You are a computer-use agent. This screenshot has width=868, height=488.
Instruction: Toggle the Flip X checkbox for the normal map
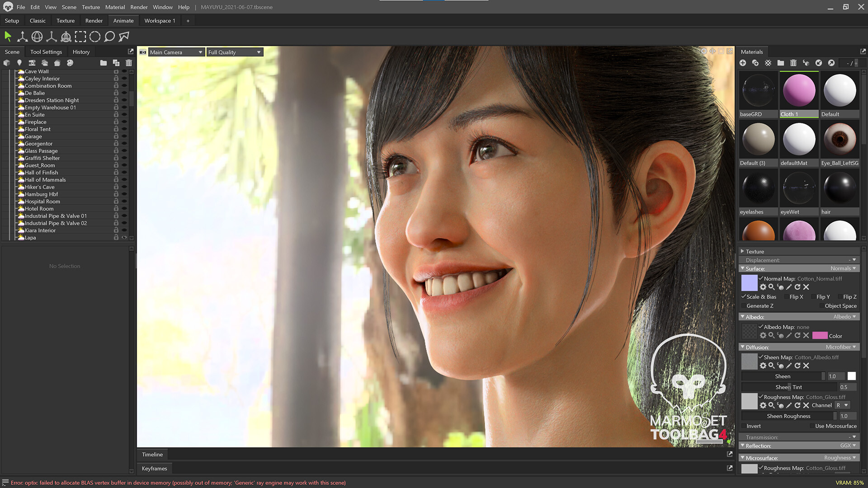coord(787,297)
